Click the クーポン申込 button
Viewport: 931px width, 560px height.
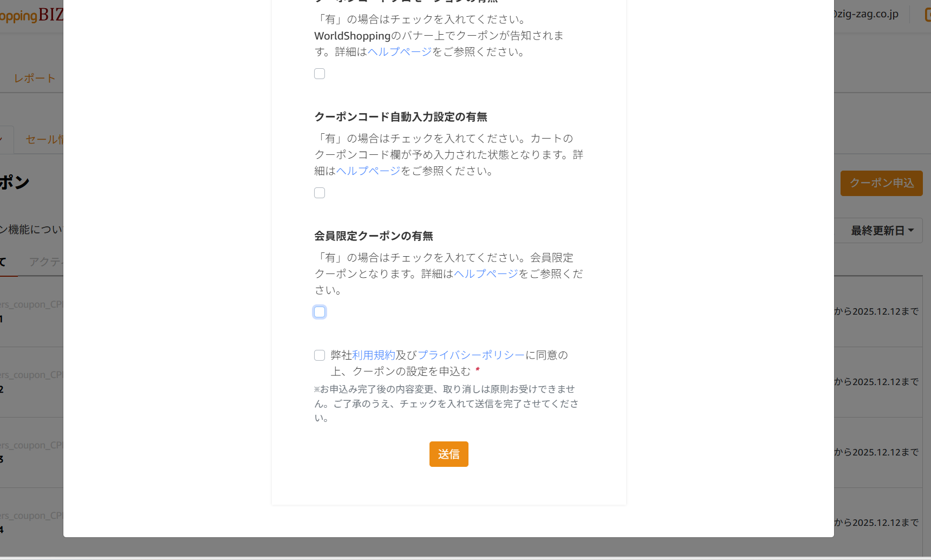(882, 183)
